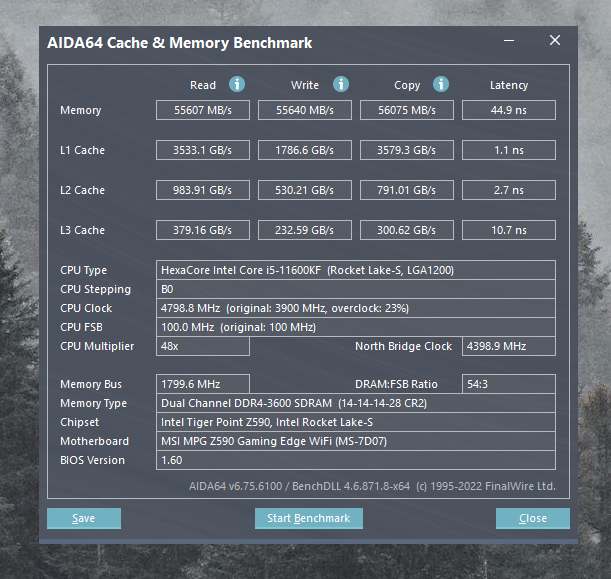
Task: Click the Write column info icon
Action: [341, 85]
